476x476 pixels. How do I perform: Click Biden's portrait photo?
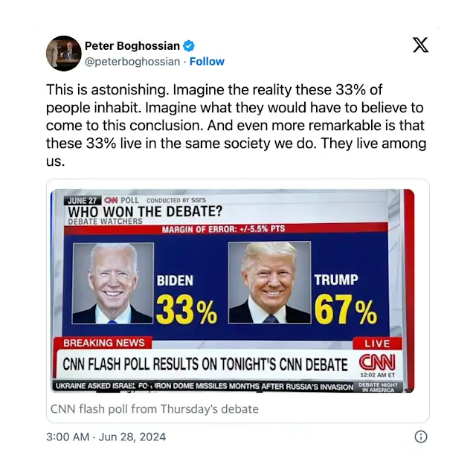click(113, 283)
